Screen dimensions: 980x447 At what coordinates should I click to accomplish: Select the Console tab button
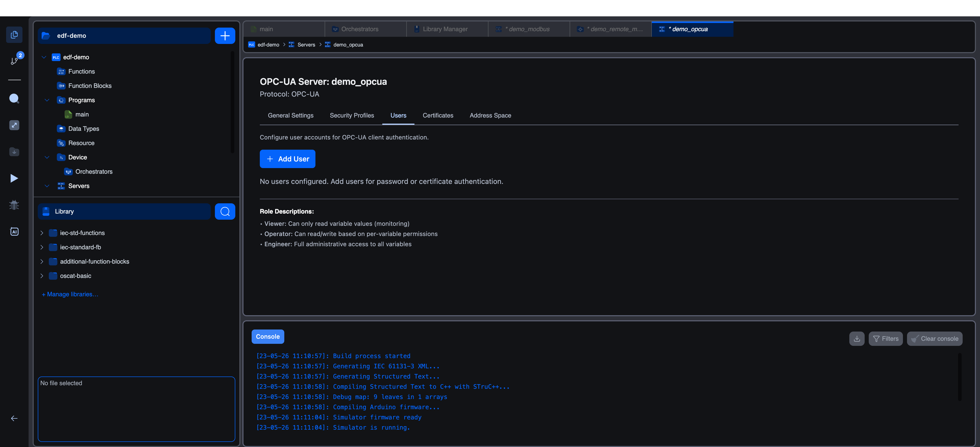[x=267, y=337]
